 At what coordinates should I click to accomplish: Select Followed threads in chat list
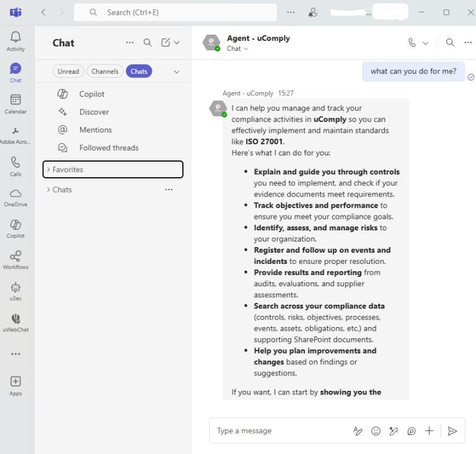(108, 147)
